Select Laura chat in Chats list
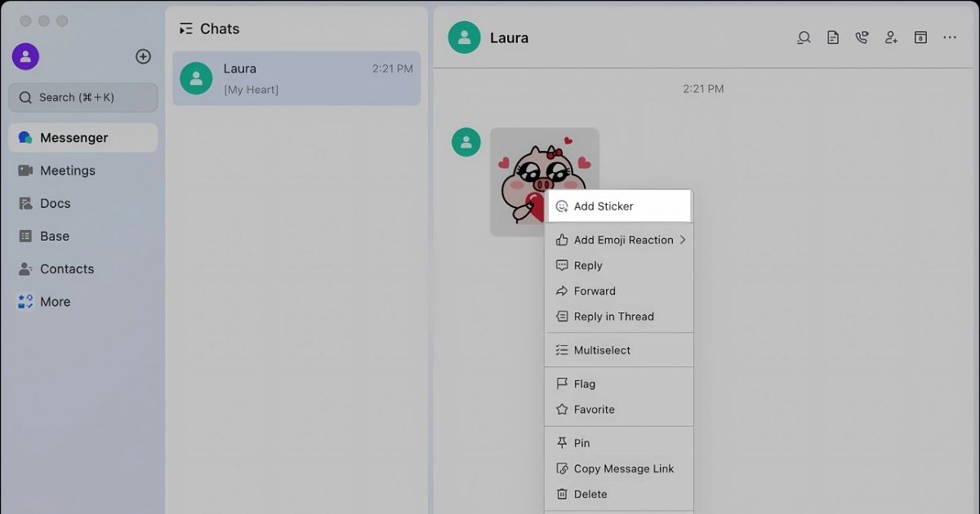 point(296,78)
